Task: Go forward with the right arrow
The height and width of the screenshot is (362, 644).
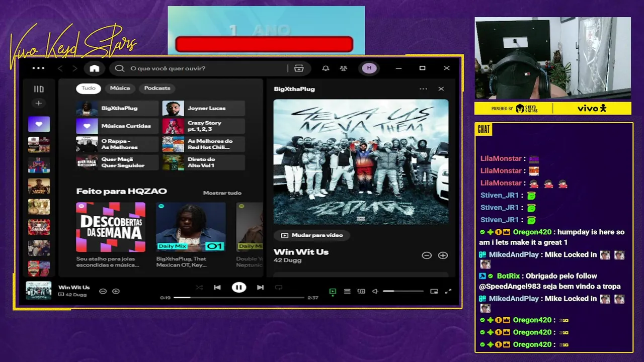Action: pos(75,68)
